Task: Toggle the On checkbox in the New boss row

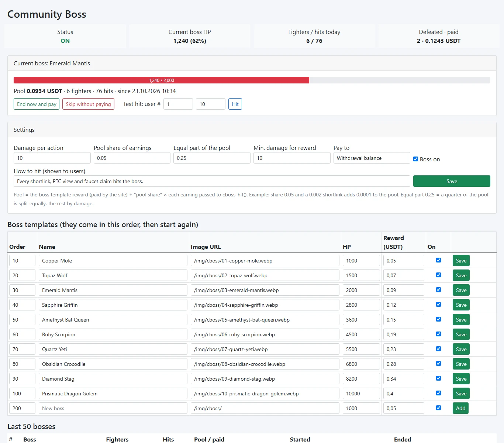Action: click(x=438, y=408)
